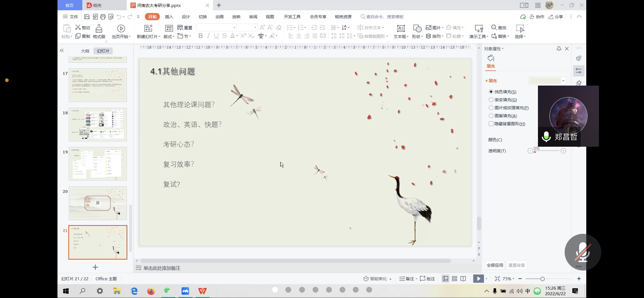
Task: Click the Undo arrow icon
Action: pyautogui.click(x=119, y=17)
